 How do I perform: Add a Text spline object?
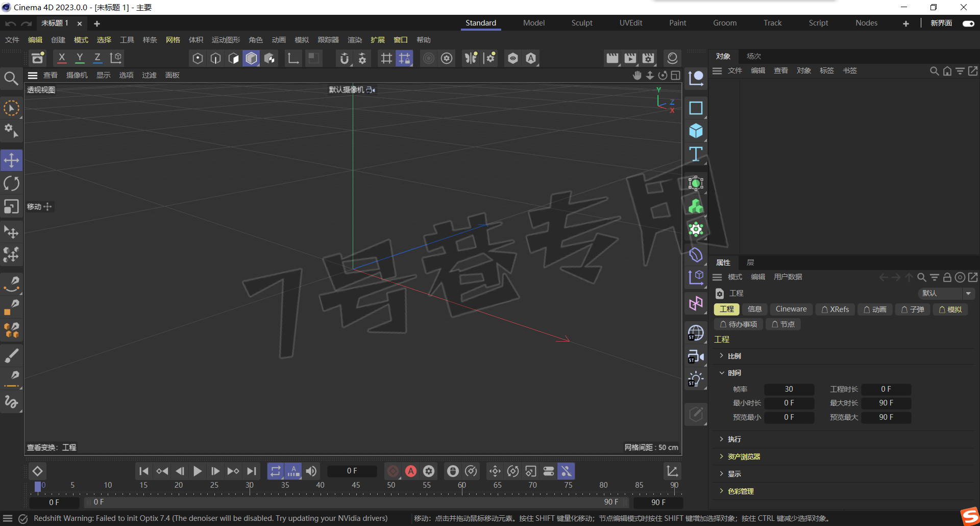tap(696, 154)
